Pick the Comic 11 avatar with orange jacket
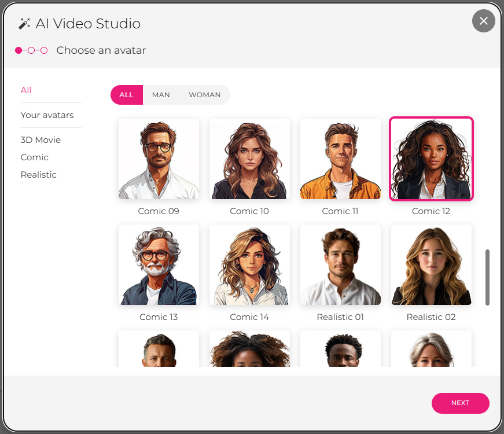The image size is (504, 434). tap(340, 159)
